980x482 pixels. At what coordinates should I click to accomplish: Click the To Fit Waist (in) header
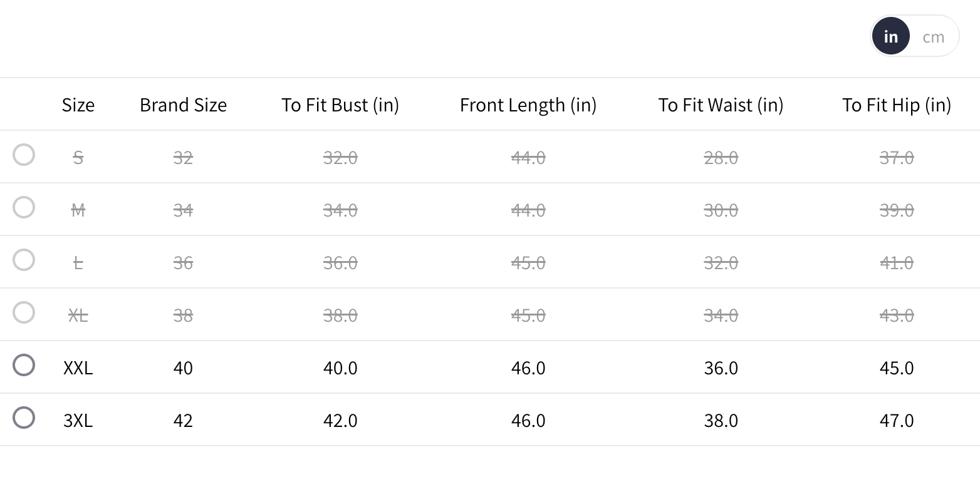pos(721,105)
